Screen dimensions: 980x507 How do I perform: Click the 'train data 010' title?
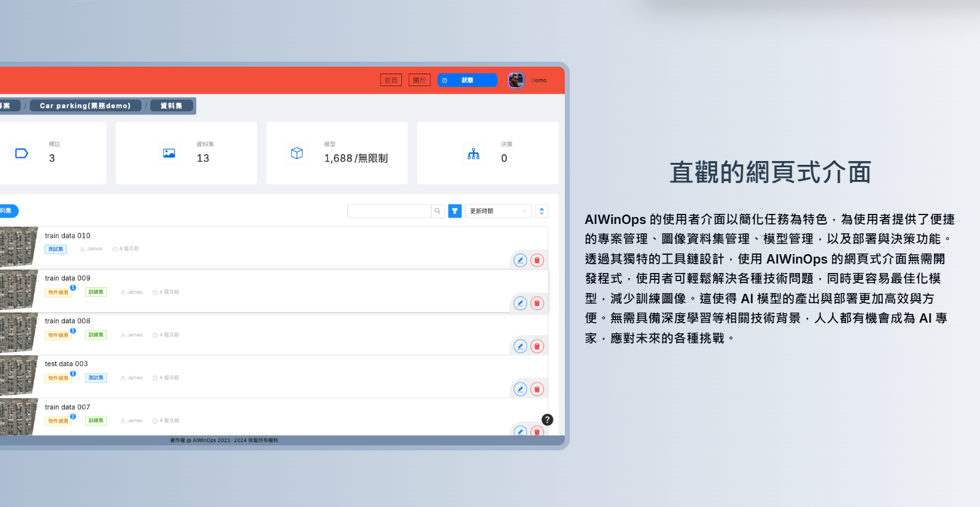[67, 236]
